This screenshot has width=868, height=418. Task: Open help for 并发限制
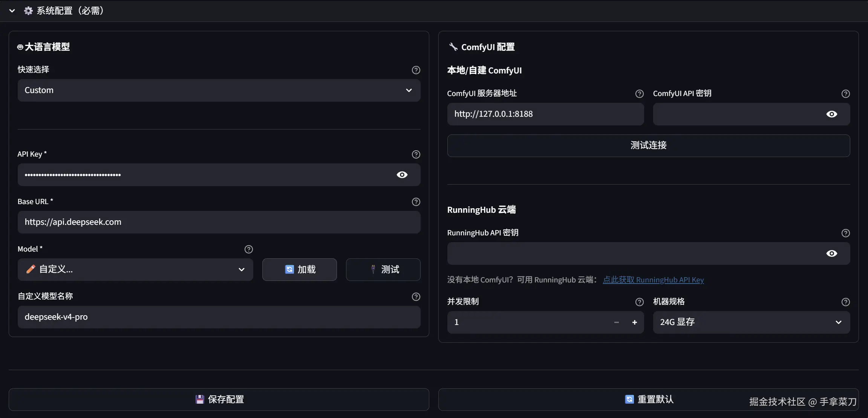[639, 302]
